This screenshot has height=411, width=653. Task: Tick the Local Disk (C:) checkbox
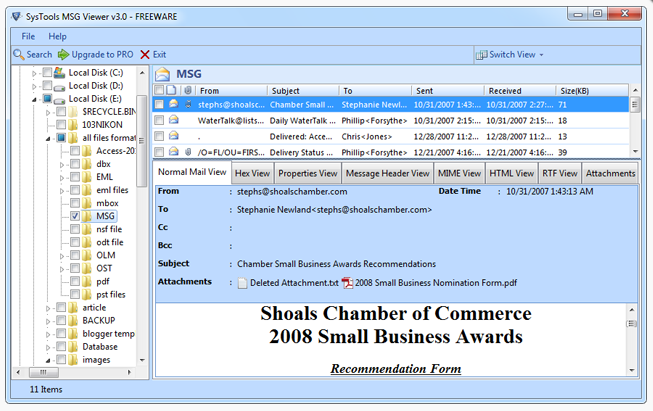pyautogui.click(x=47, y=73)
